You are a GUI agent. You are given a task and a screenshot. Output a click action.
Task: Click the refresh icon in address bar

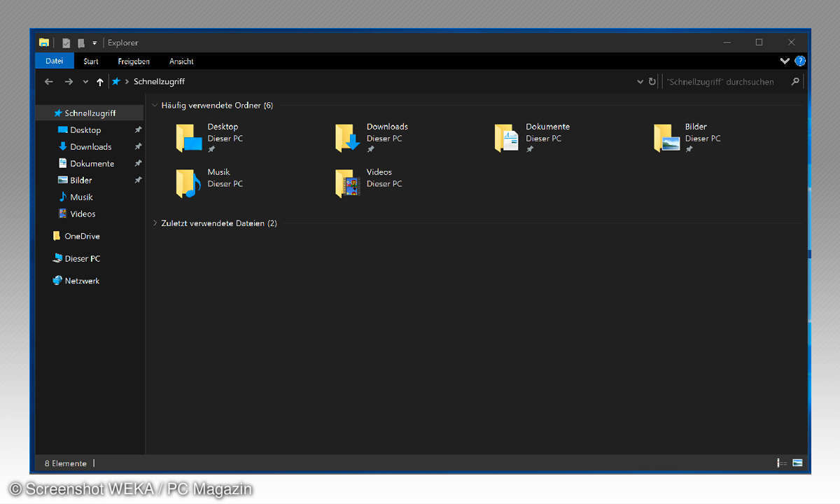652,82
